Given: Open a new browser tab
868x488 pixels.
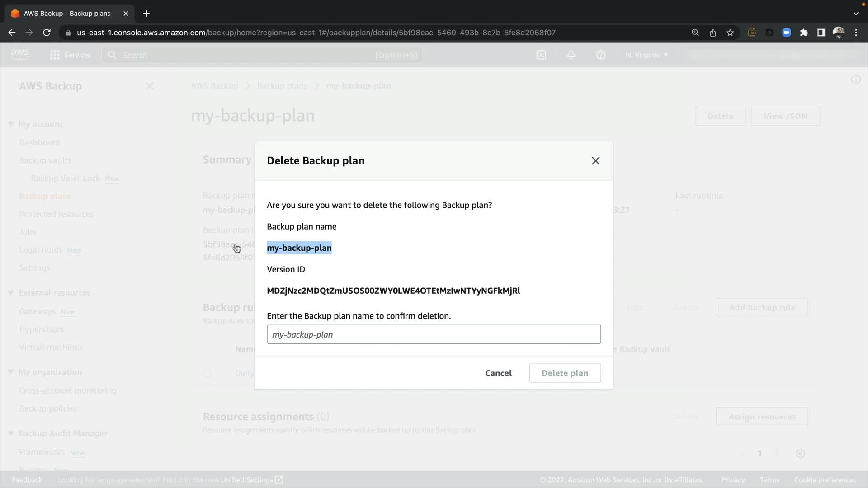Looking at the screenshot, I should tap(146, 14).
